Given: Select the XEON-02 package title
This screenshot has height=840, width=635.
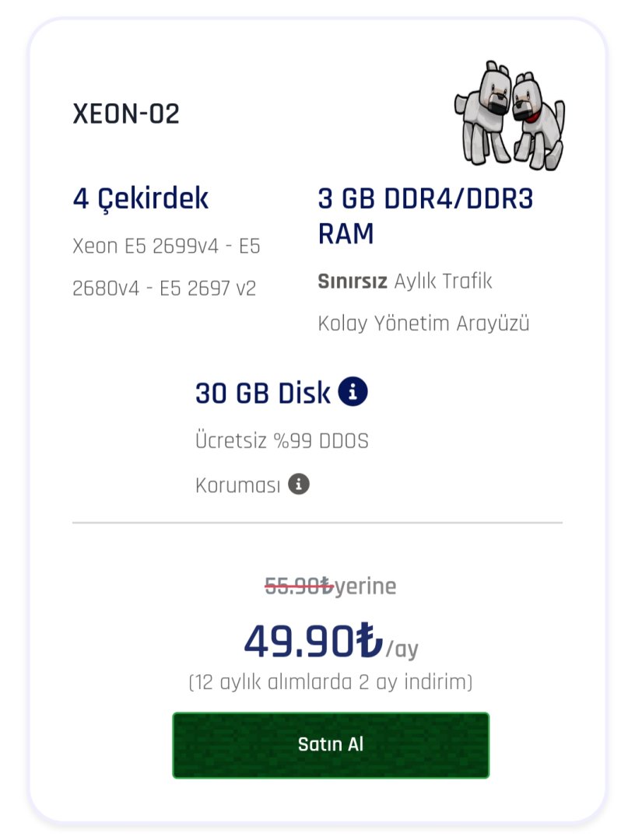Looking at the screenshot, I should [x=126, y=114].
